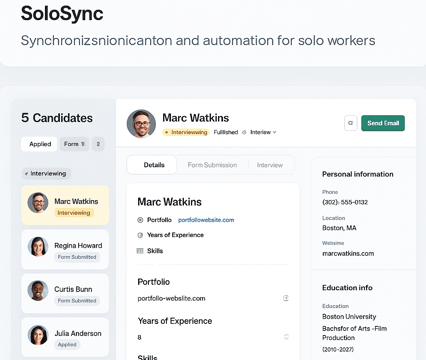Image resolution: width=426 pixels, height=360 pixels.
Task: Open marcwatkins.com website entry
Action: point(348,253)
